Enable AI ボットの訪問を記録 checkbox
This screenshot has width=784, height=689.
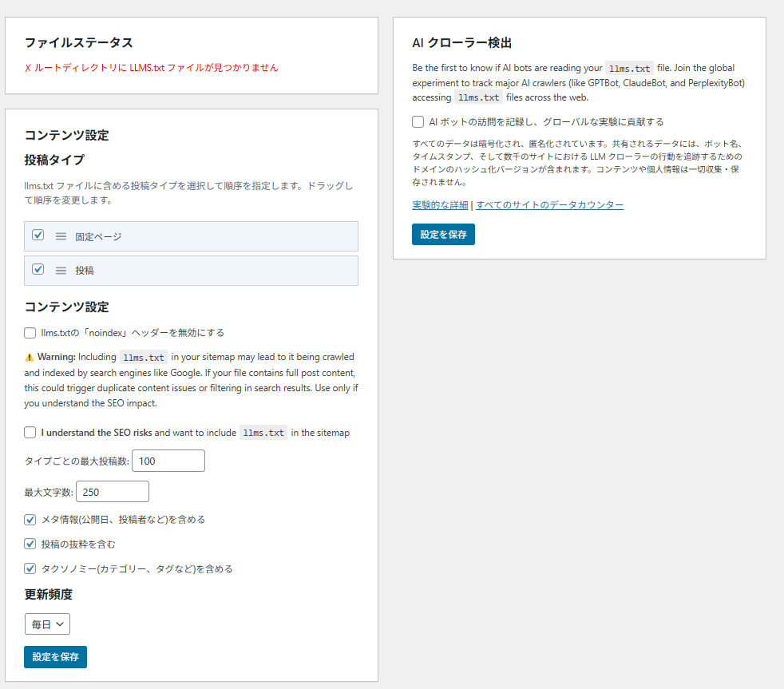tap(418, 122)
